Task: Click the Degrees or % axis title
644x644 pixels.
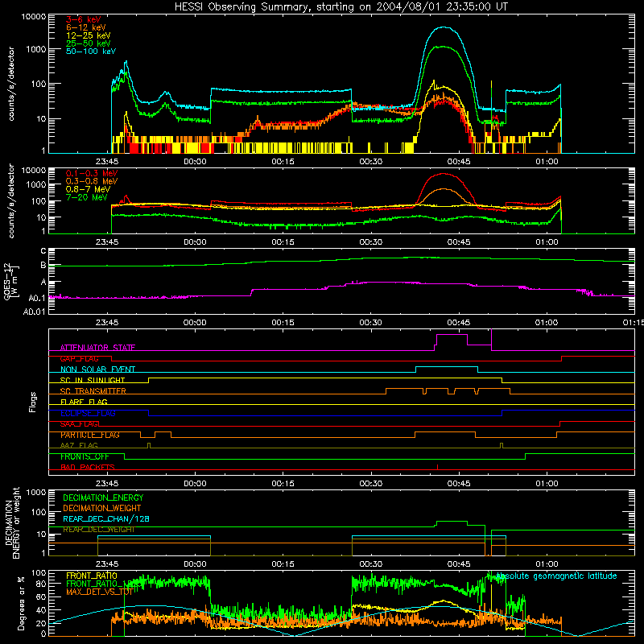Action: [x=21, y=603]
